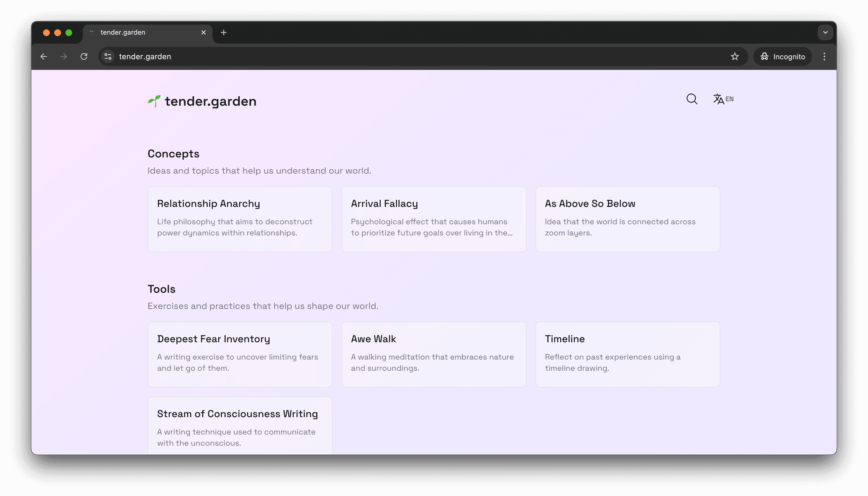Click the Tools section heading
The image size is (868, 496).
(x=161, y=289)
